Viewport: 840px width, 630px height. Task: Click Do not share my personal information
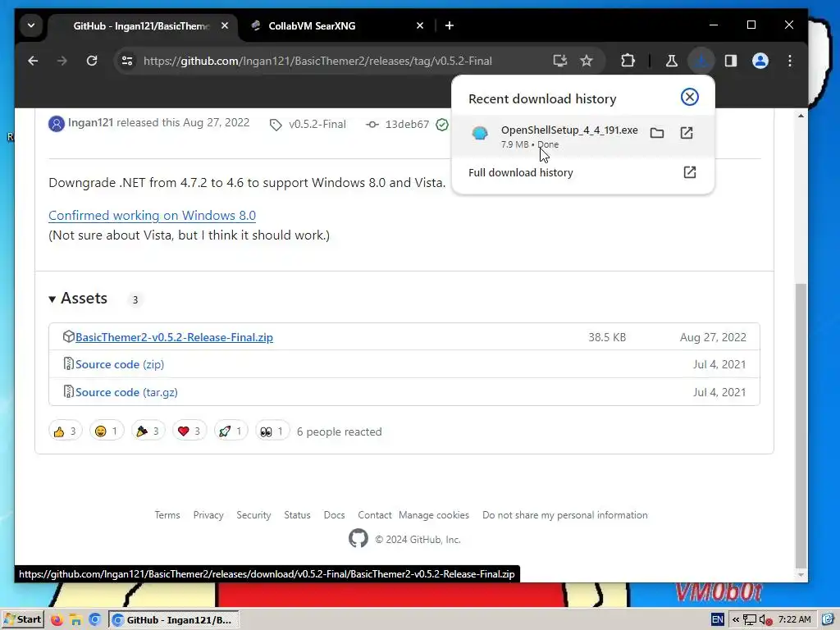click(564, 515)
